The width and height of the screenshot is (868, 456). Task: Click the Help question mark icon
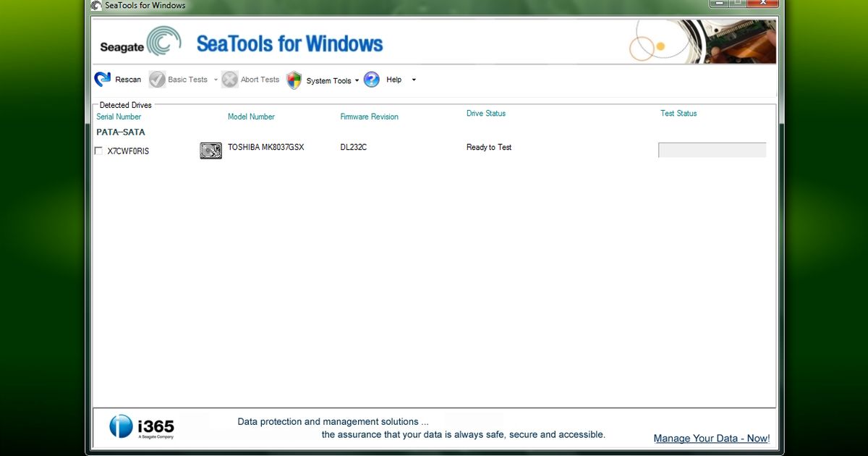[x=371, y=80]
